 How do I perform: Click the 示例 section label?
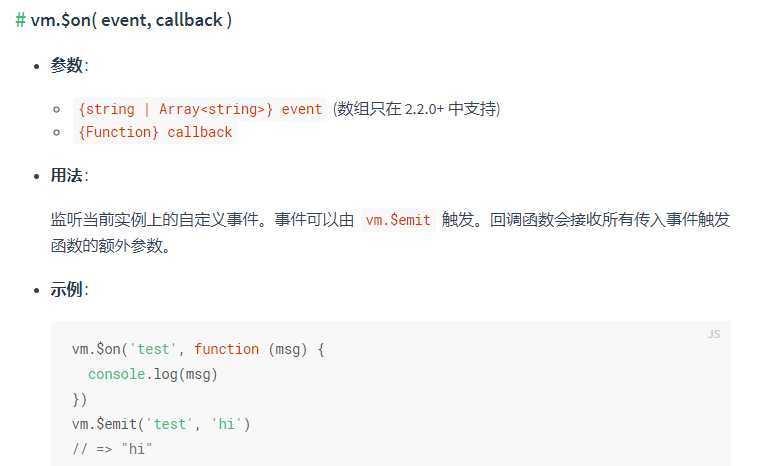(x=67, y=290)
